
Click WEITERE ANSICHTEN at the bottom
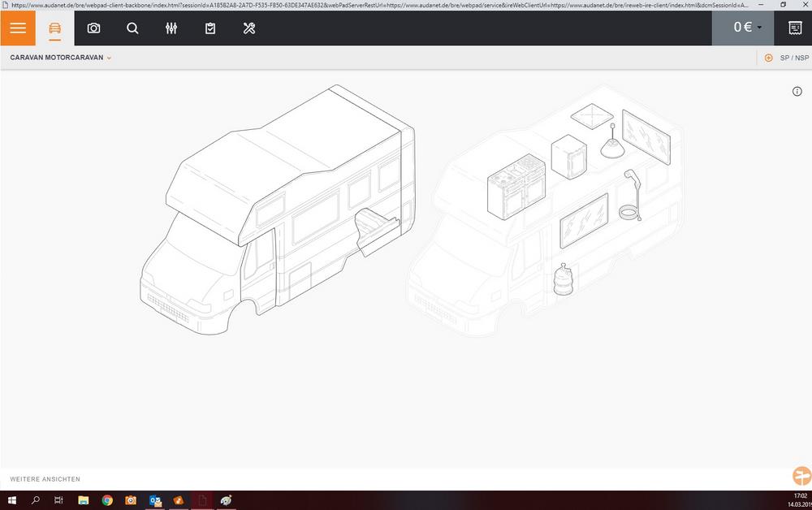(45, 479)
